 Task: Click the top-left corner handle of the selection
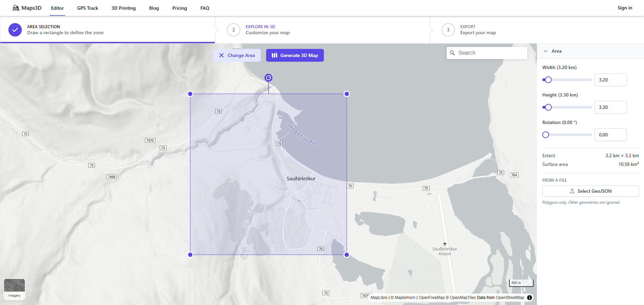click(190, 94)
